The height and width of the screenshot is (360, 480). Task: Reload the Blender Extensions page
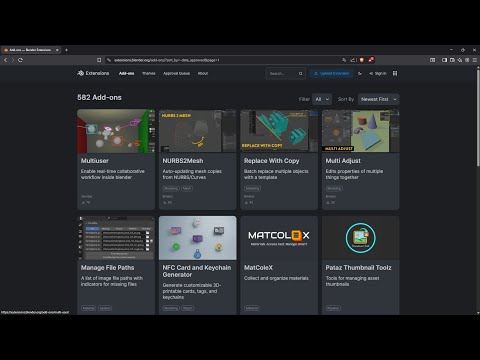click(x=20, y=60)
